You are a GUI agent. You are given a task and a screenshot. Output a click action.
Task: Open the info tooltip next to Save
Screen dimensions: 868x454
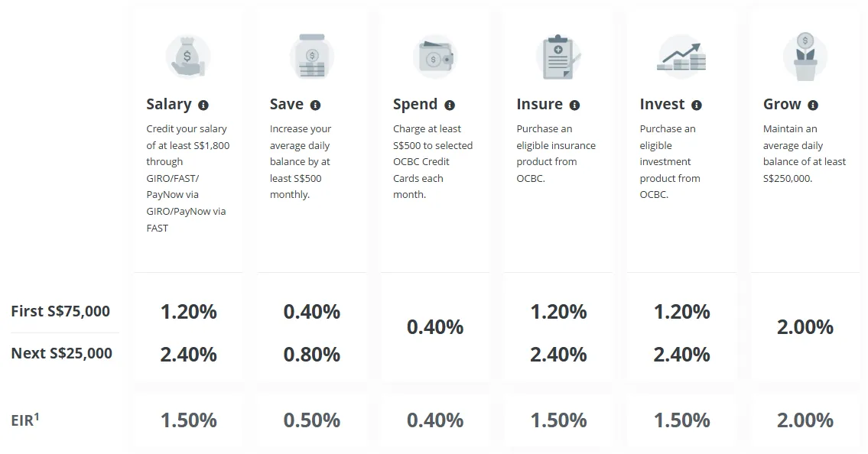coord(315,105)
